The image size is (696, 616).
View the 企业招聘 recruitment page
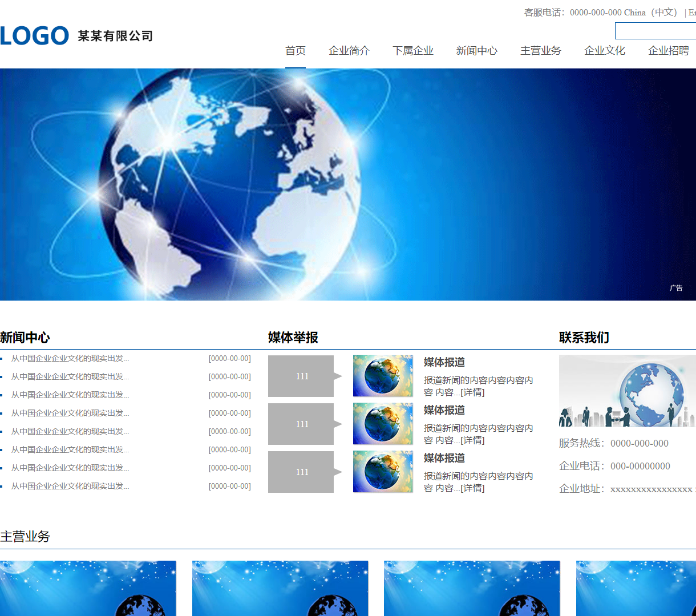(x=668, y=51)
